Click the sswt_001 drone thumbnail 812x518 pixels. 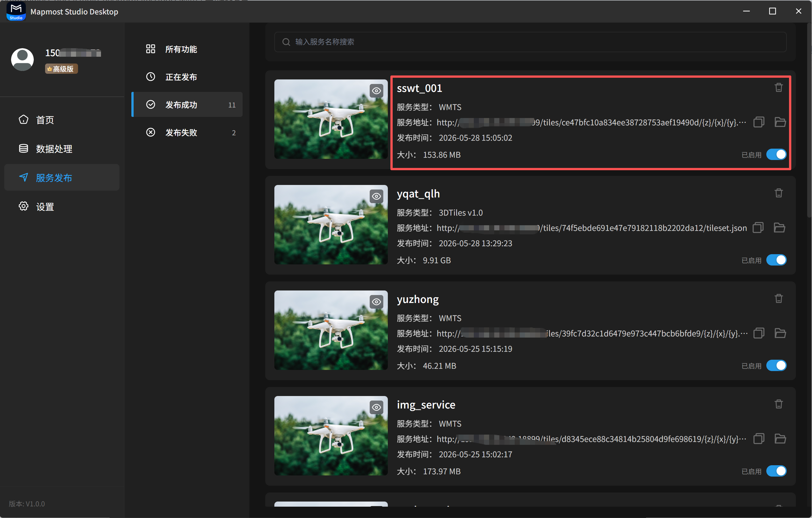coord(331,119)
